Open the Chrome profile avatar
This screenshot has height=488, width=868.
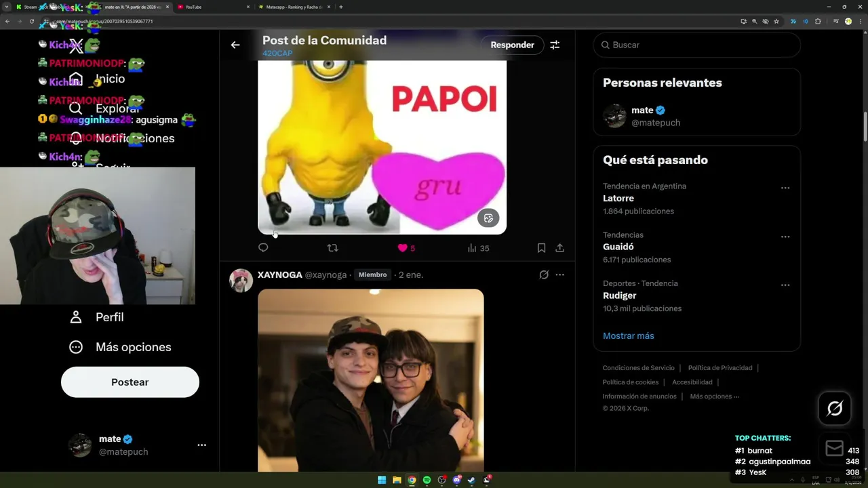click(x=848, y=21)
